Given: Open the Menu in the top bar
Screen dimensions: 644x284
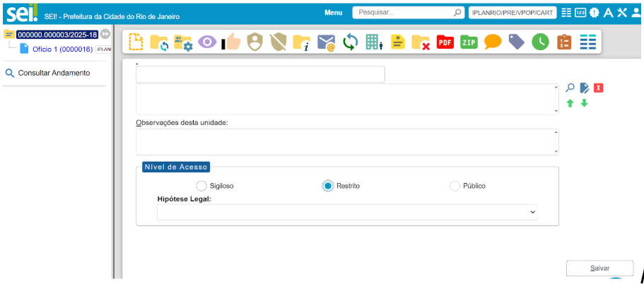Looking at the screenshot, I should (x=333, y=13).
